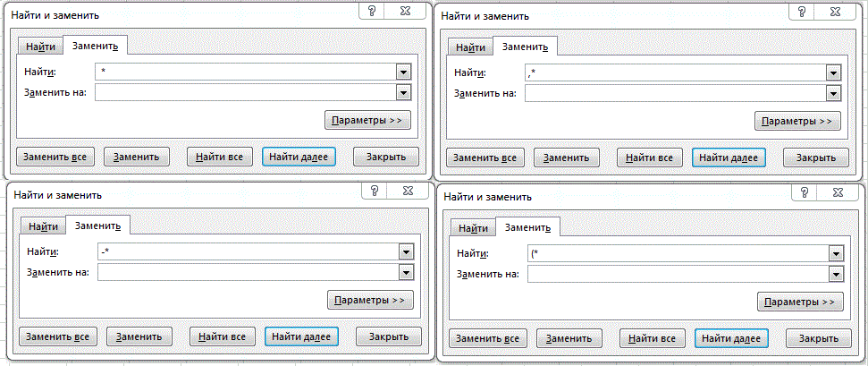
Task: Switch to the Найти tab in the top-left dialog
Action: tap(40, 47)
